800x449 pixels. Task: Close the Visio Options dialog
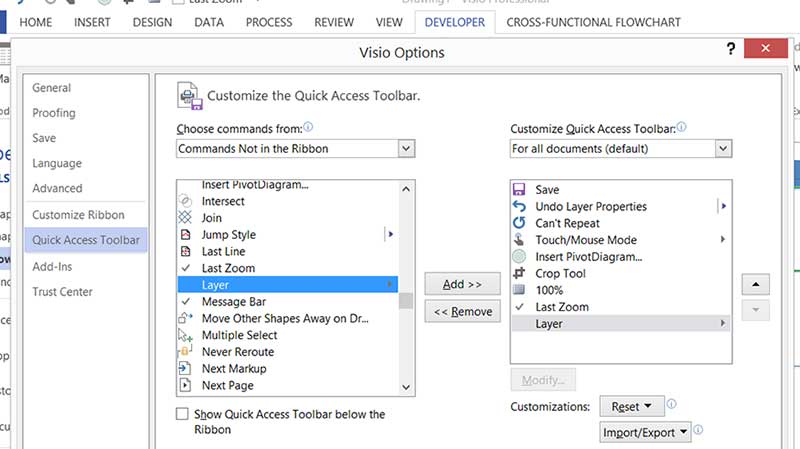tap(765, 48)
